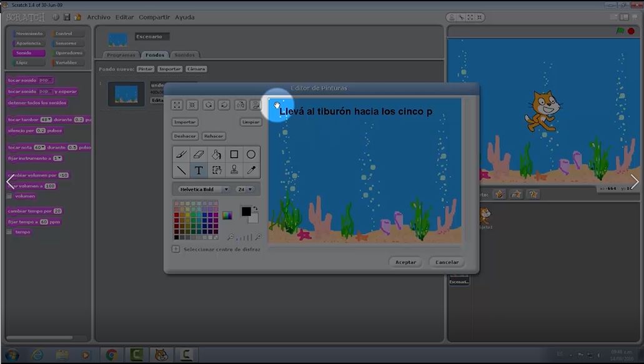The height and width of the screenshot is (364, 644).
Task: Click the surprise sprite question icon
Action: click(533, 194)
